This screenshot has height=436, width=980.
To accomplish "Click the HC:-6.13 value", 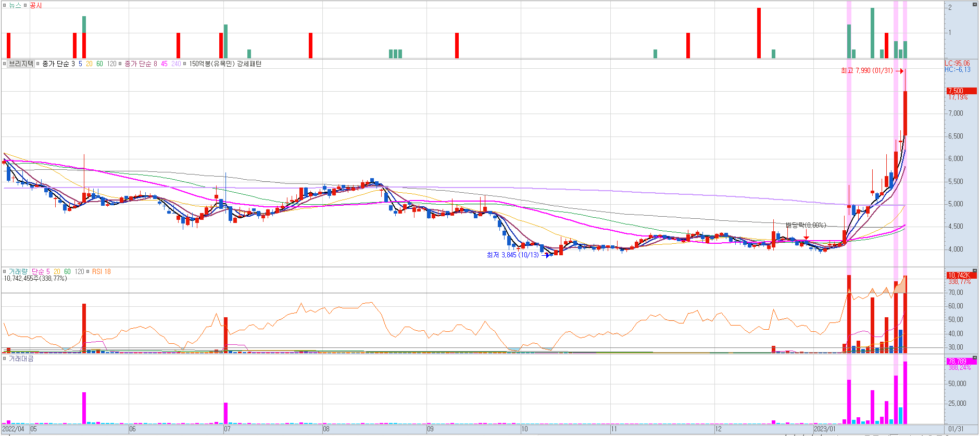I will pos(958,69).
